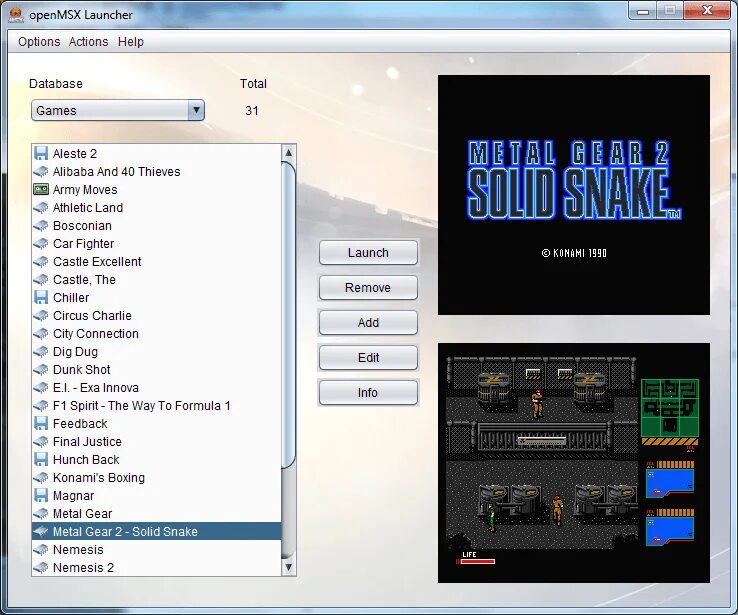Launch the selected game
Viewport: 738px width, 615px height.
pos(368,253)
